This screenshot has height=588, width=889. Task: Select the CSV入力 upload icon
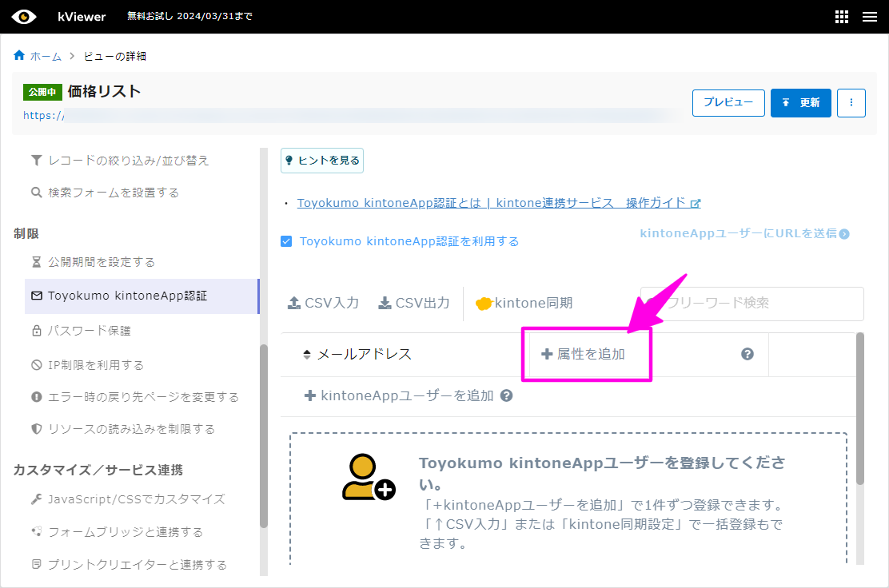coord(293,303)
